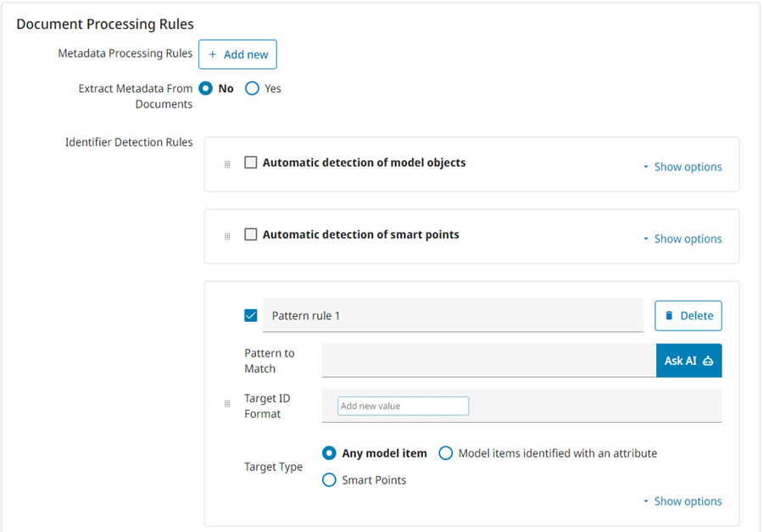
Task: Select Any model item target type
Action: 330,453
